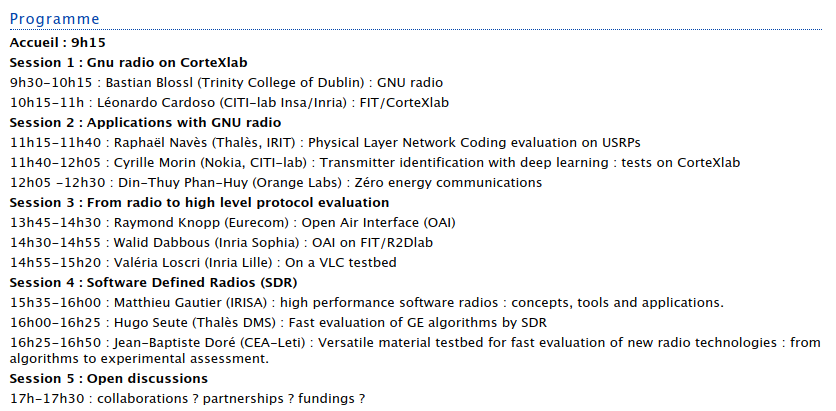Click the "Accueil : 9h15" line
The height and width of the screenshot is (411, 836).
tap(57, 43)
